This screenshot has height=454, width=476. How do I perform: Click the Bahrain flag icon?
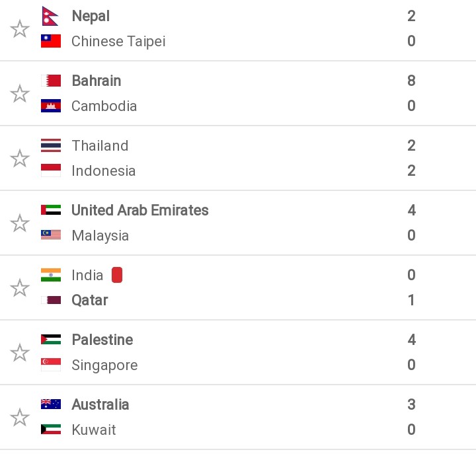click(x=51, y=81)
